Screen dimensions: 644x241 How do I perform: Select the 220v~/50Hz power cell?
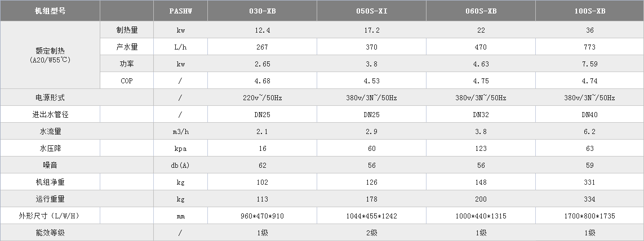coord(262,98)
